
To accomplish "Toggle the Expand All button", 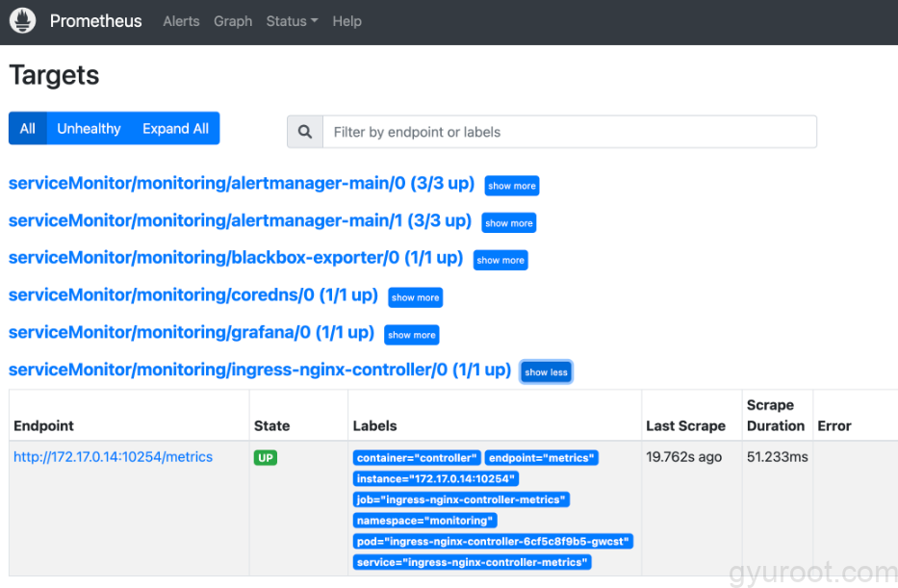I will point(175,129).
